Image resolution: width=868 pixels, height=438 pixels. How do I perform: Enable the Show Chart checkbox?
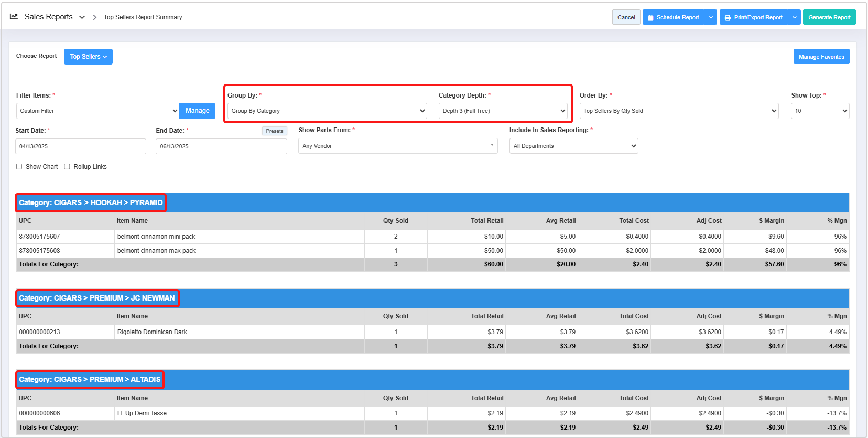click(19, 167)
